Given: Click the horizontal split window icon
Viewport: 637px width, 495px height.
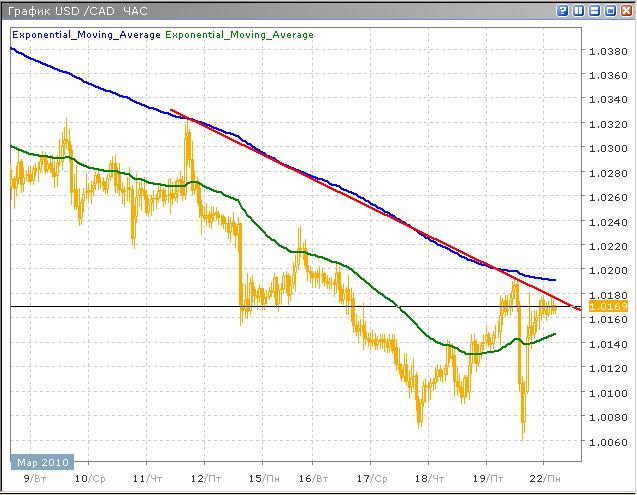Looking at the screenshot, I should click(x=594, y=10).
